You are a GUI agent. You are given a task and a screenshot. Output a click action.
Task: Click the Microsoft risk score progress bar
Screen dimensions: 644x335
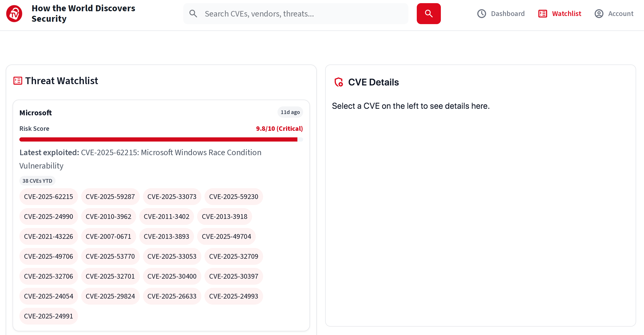pyautogui.click(x=161, y=139)
